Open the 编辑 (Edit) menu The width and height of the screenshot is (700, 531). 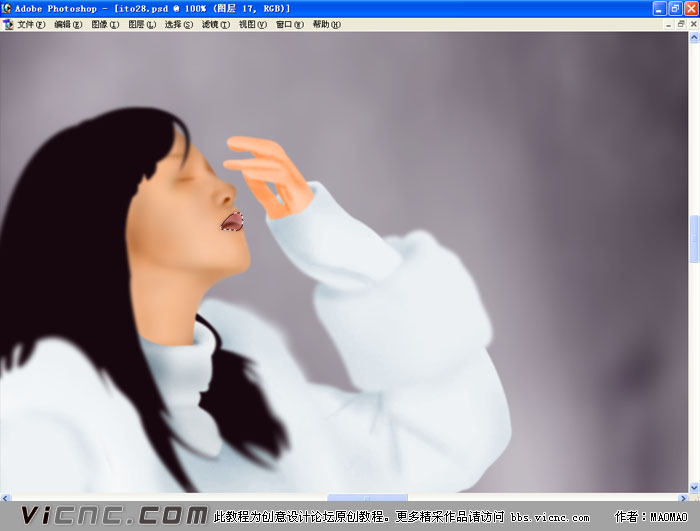[68, 25]
